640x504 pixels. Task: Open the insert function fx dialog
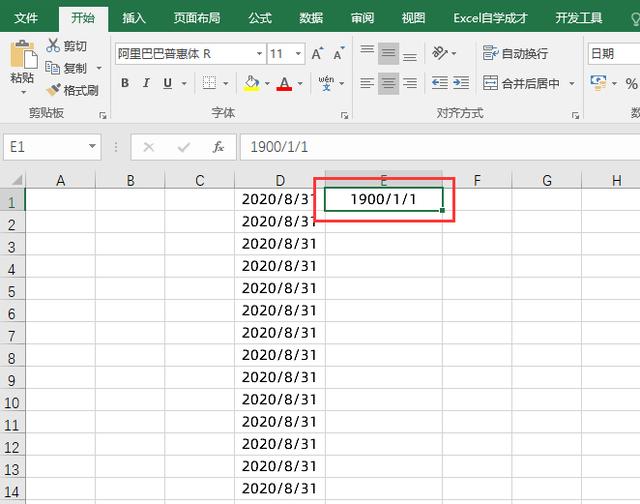click(x=218, y=147)
